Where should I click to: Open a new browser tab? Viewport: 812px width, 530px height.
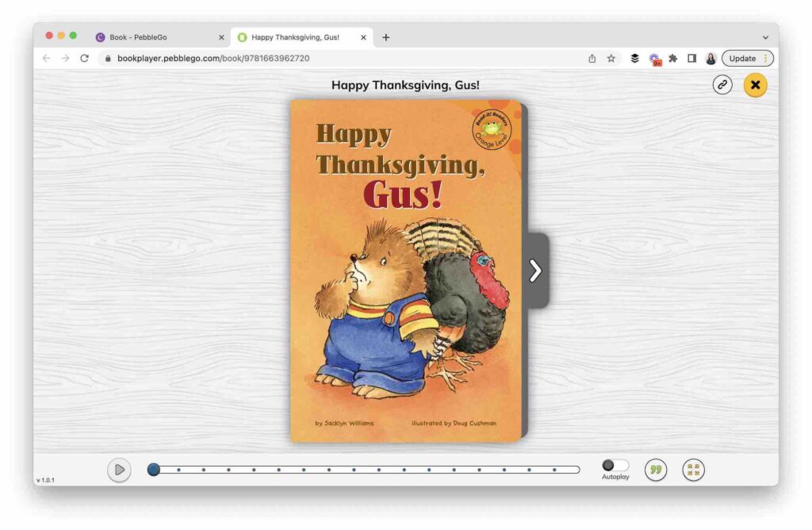(385, 36)
